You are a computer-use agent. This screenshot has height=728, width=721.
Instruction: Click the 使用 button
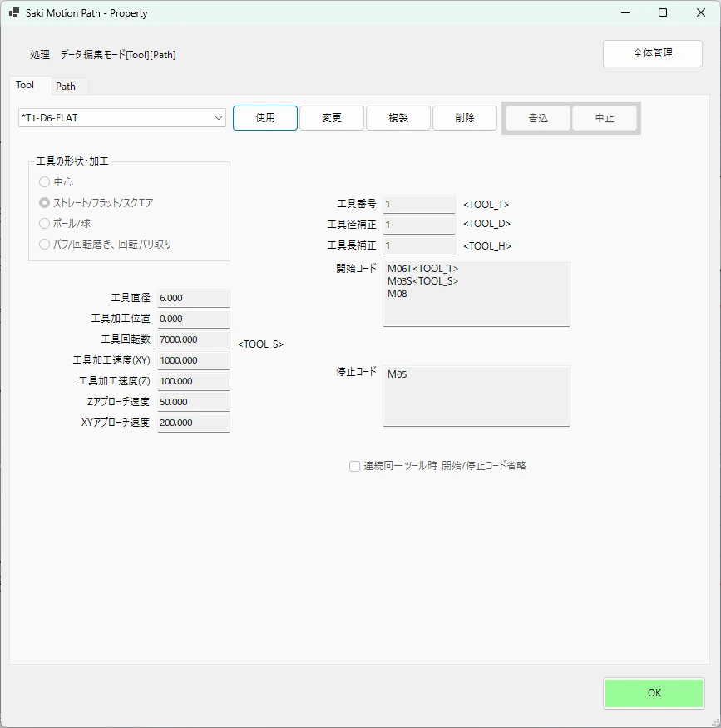[x=265, y=118]
